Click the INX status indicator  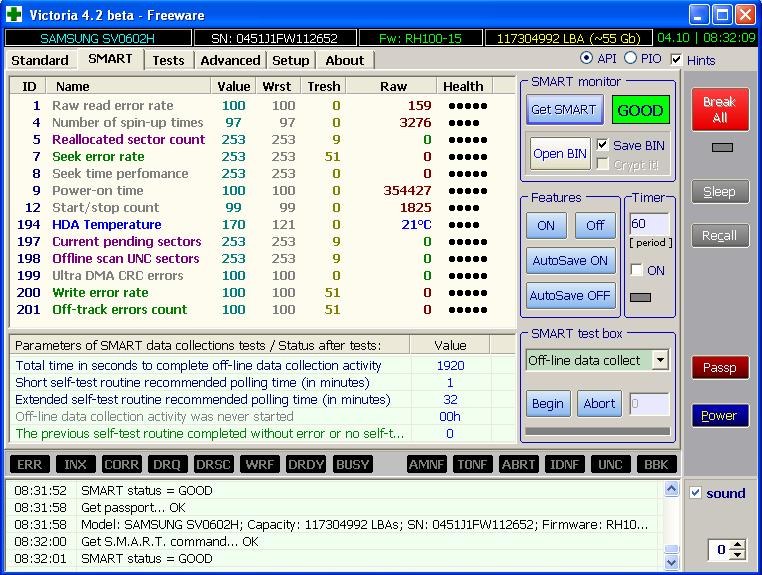[x=75, y=465]
